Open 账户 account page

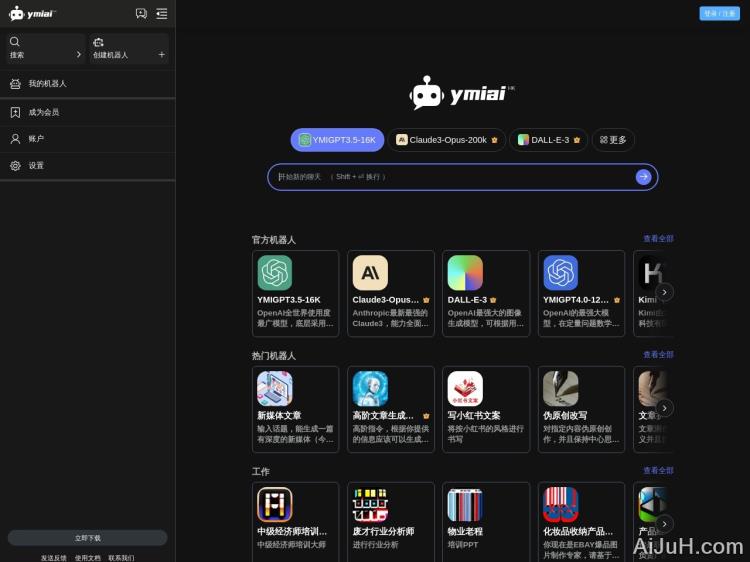88,139
